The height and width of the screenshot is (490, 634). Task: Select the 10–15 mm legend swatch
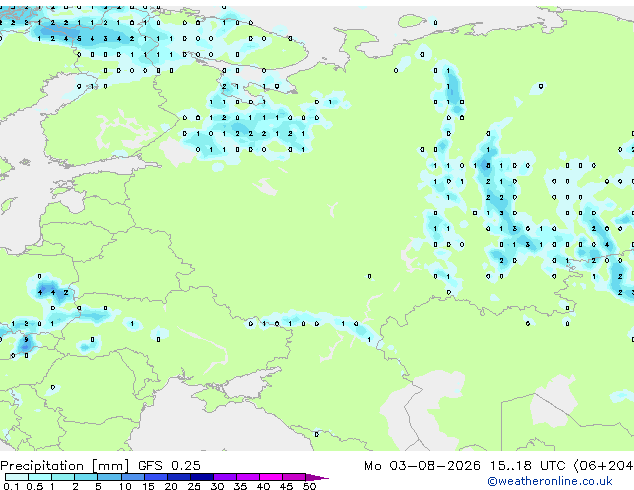[x=132, y=477]
